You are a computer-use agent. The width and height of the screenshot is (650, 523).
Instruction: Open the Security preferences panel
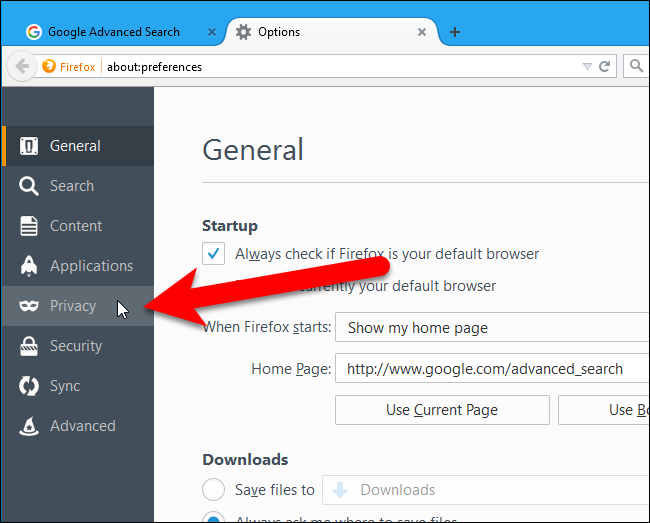[x=78, y=346]
